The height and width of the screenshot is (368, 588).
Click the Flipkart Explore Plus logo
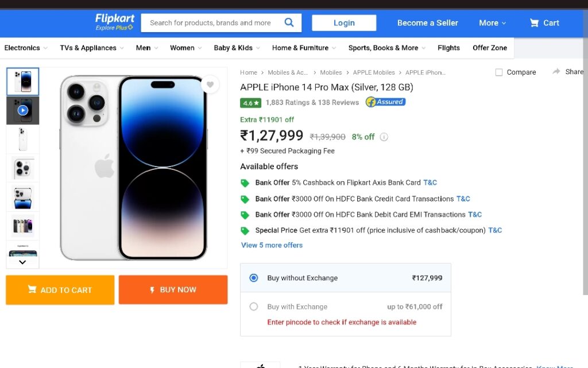[114, 22]
